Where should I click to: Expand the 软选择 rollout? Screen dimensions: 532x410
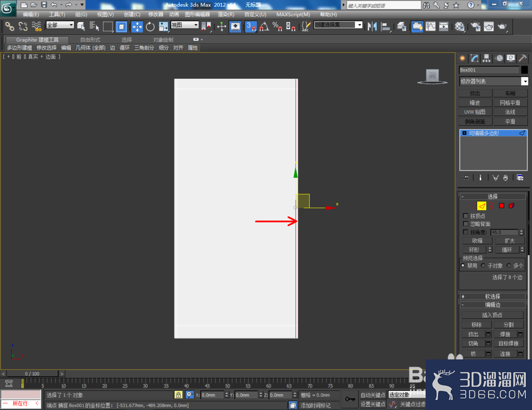click(x=492, y=296)
